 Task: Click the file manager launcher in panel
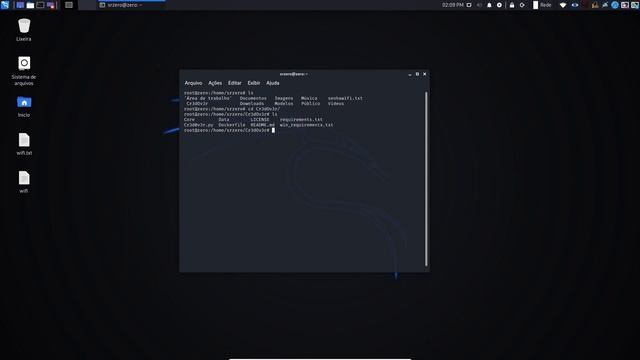pyautogui.click(x=30, y=5)
